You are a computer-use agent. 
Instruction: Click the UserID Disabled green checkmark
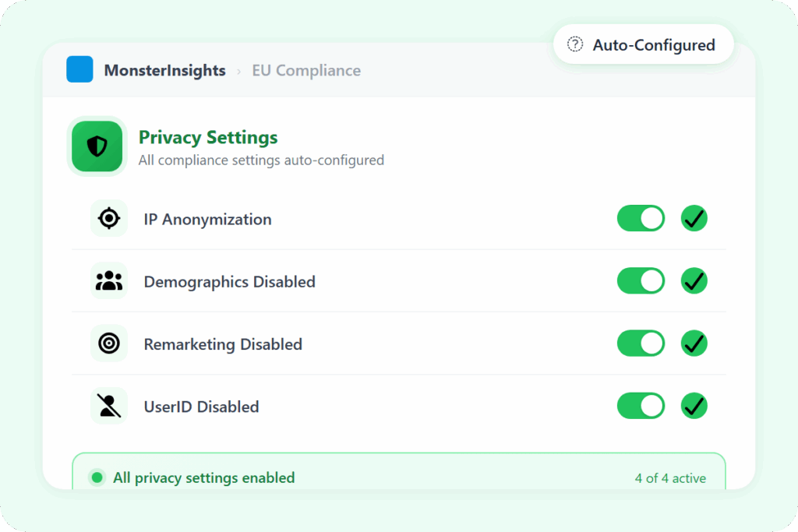[x=694, y=406]
